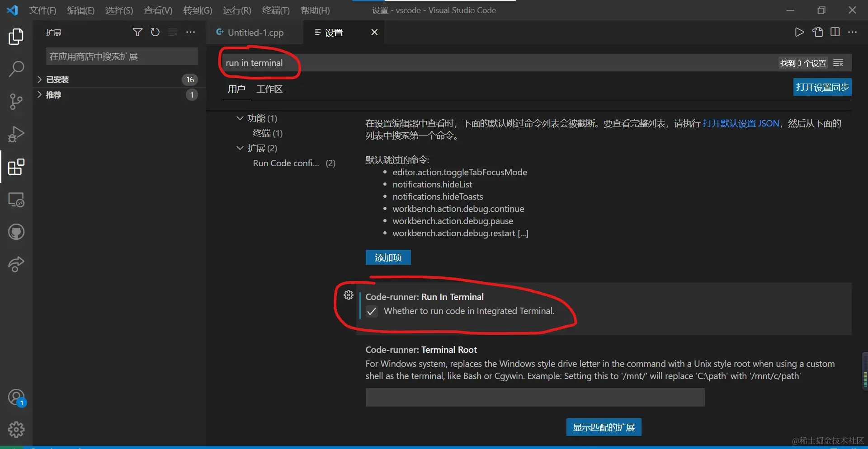
Task: Select Run Code confi... settings entry
Action: click(294, 163)
